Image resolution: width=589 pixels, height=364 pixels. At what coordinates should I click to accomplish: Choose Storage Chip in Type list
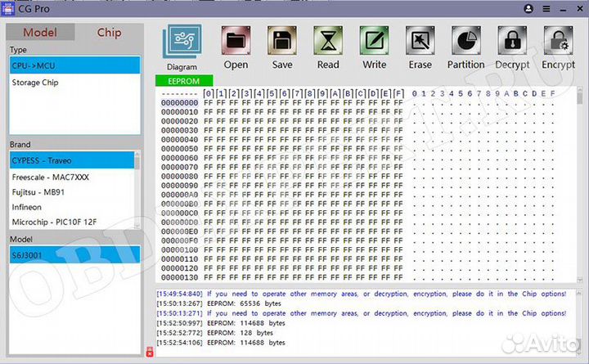coord(35,83)
